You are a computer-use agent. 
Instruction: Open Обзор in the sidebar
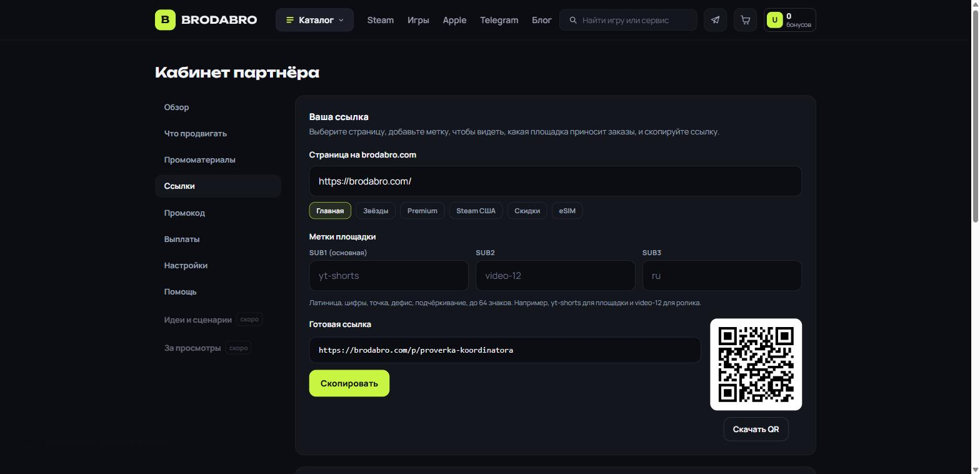tap(218, 107)
